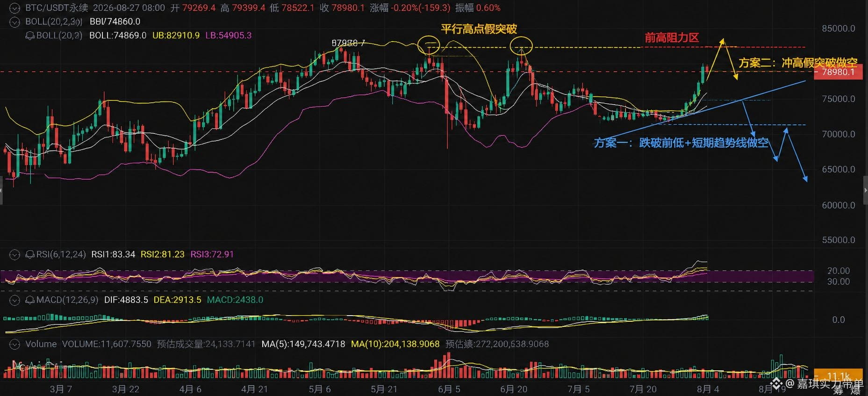
Task: Click the VOLUME:11,607.7550 value
Action: click(107, 344)
